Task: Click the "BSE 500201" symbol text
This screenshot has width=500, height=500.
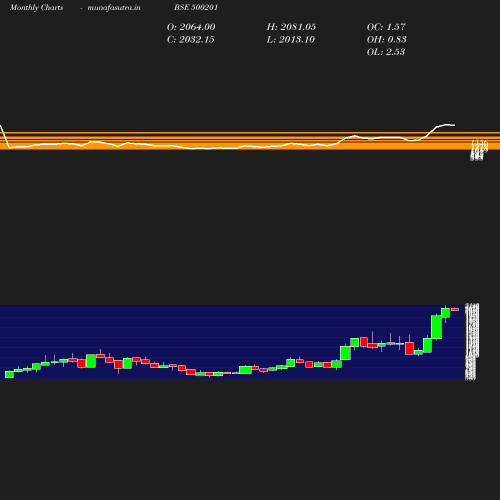Action: click(196, 7)
